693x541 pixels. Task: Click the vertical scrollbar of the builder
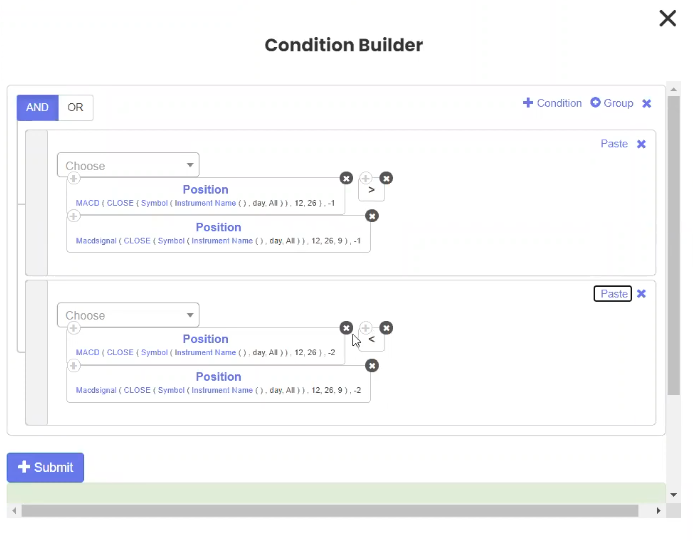pos(673,250)
